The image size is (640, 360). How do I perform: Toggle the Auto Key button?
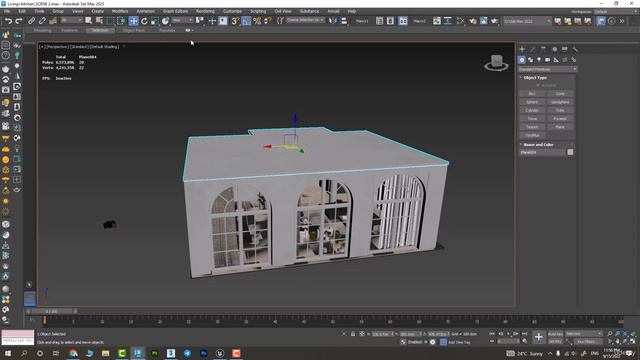tap(555, 334)
